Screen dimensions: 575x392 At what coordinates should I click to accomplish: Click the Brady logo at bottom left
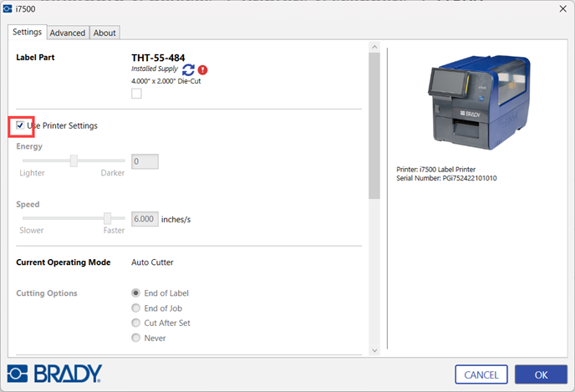coord(54,373)
